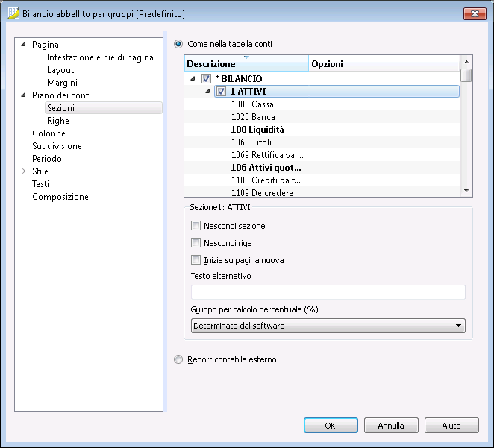Toggle the '1 ATTIVI' checkbox
Screen dimensions: 494x448
point(221,92)
